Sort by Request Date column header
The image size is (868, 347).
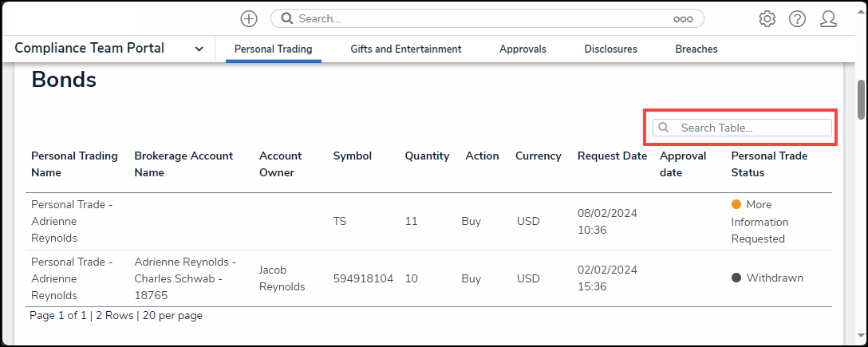(612, 156)
